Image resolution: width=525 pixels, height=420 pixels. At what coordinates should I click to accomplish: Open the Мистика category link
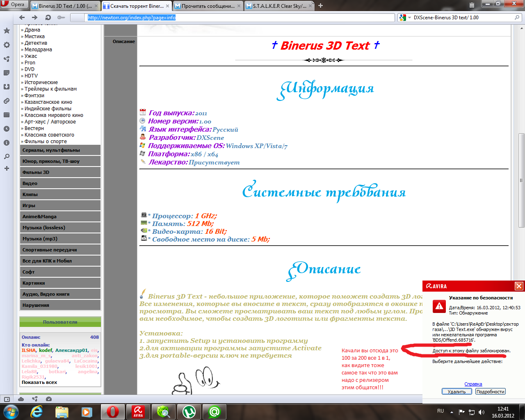click(34, 37)
